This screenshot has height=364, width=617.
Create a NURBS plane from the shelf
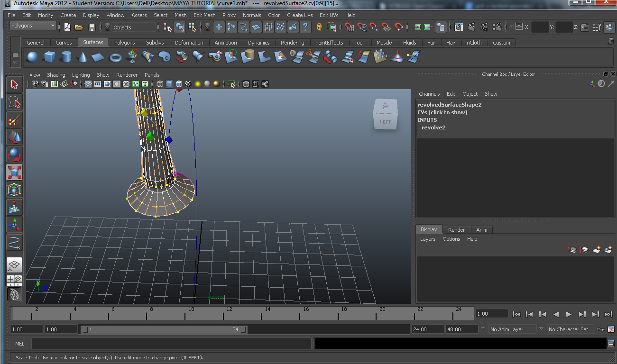pos(98,57)
